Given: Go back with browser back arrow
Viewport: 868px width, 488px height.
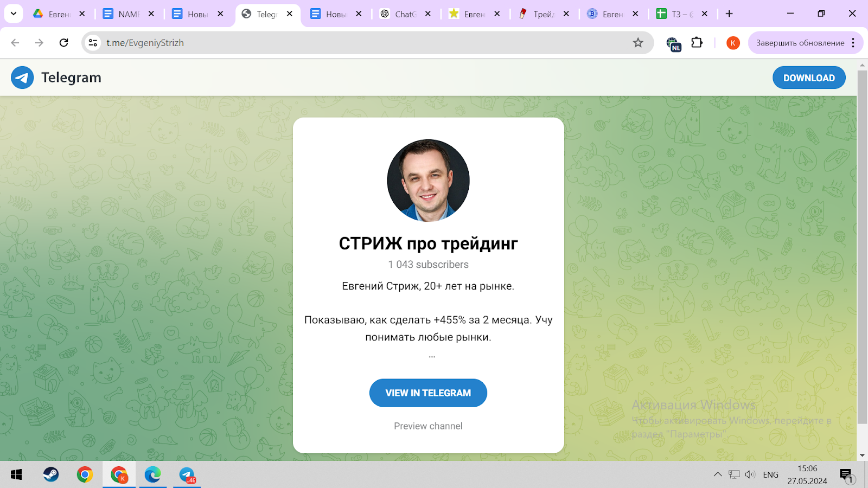Looking at the screenshot, I should point(15,43).
